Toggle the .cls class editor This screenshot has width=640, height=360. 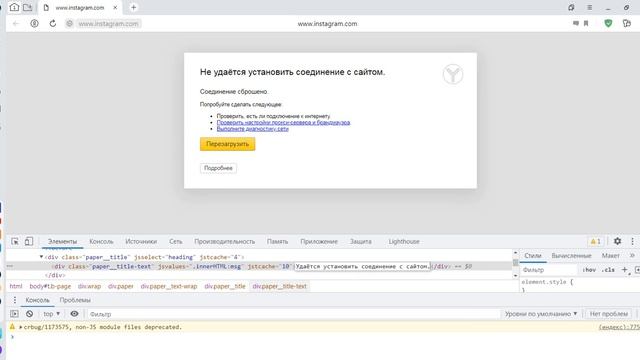click(608, 270)
